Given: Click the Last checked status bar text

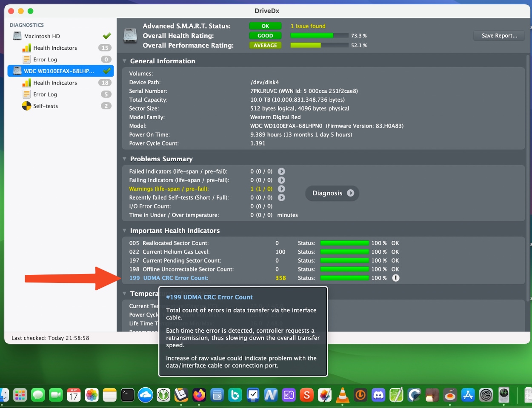Looking at the screenshot, I should pos(50,338).
